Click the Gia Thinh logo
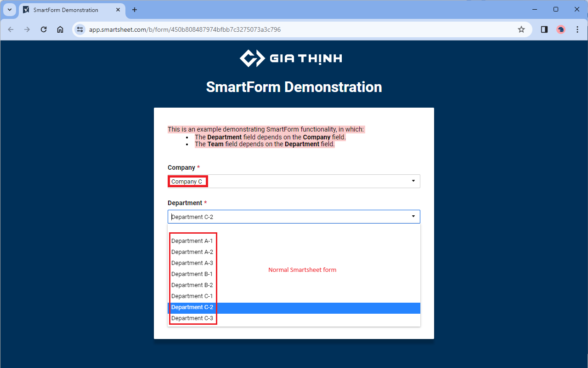This screenshot has height=368, width=588. click(291, 58)
